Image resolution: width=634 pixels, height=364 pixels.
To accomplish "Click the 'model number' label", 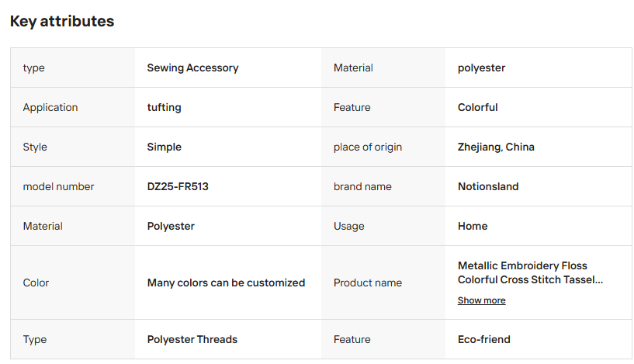I will click(58, 186).
